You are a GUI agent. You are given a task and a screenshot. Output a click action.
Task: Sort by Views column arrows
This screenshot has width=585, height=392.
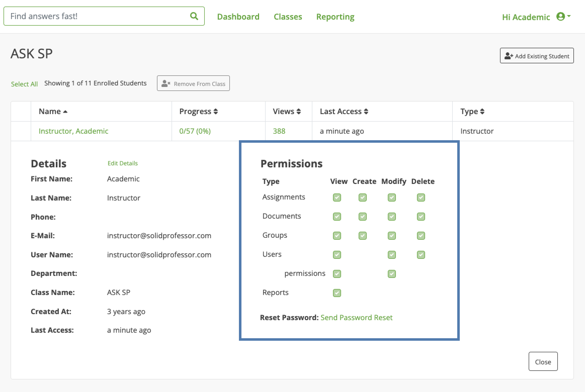coord(299,111)
